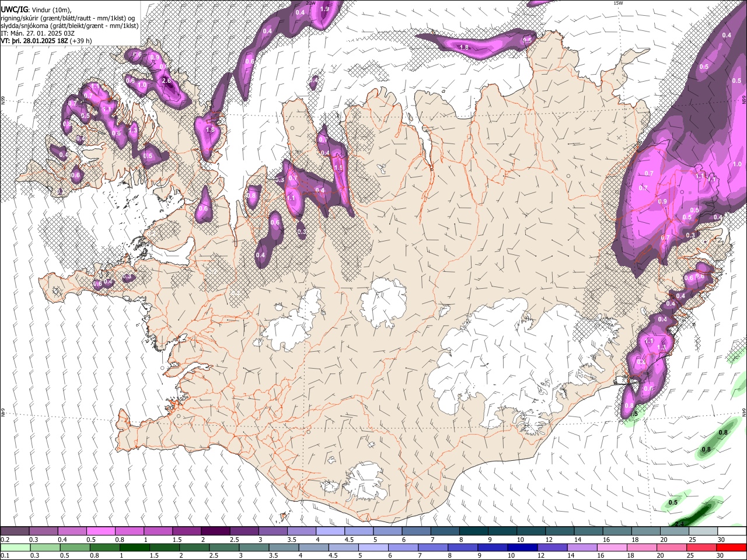The height and width of the screenshot is (560, 747).
Task: Click the '25' label on the snow legend row
Action: tap(692, 540)
